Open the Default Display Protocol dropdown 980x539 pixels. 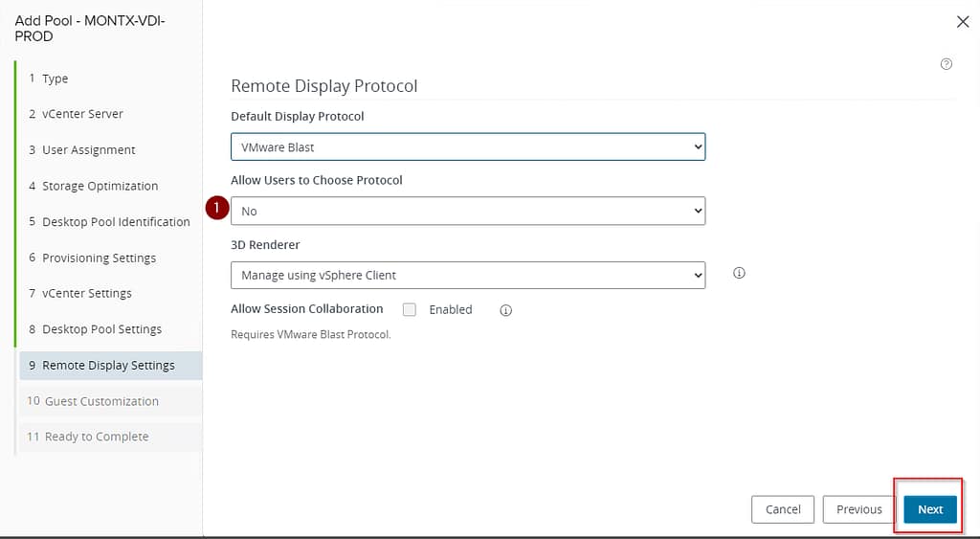tap(468, 147)
